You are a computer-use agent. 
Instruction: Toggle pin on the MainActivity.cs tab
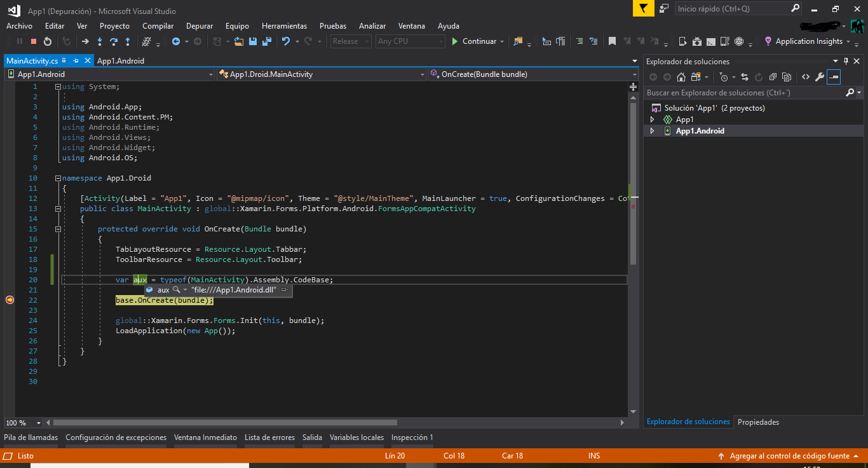[x=76, y=60]
